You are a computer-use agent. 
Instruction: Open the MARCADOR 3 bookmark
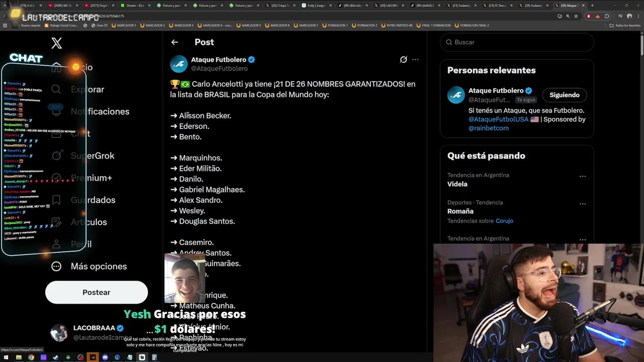181,25
